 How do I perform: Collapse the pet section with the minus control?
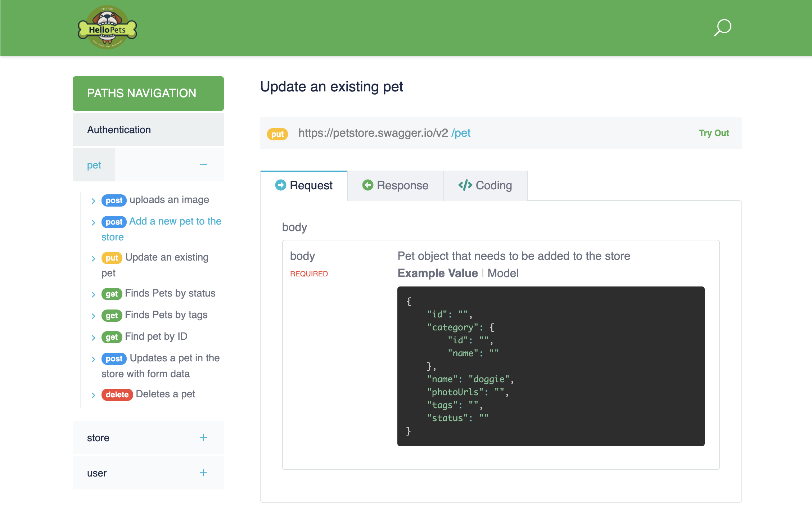click(x=203, y=164)
